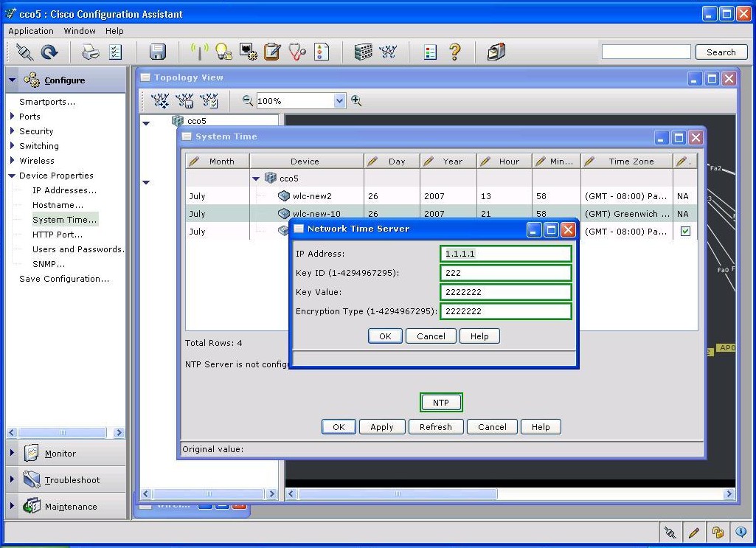Collapse the Device Properties tree node
This screenshot has width=756, height=548.
click(x=12, y=176)
